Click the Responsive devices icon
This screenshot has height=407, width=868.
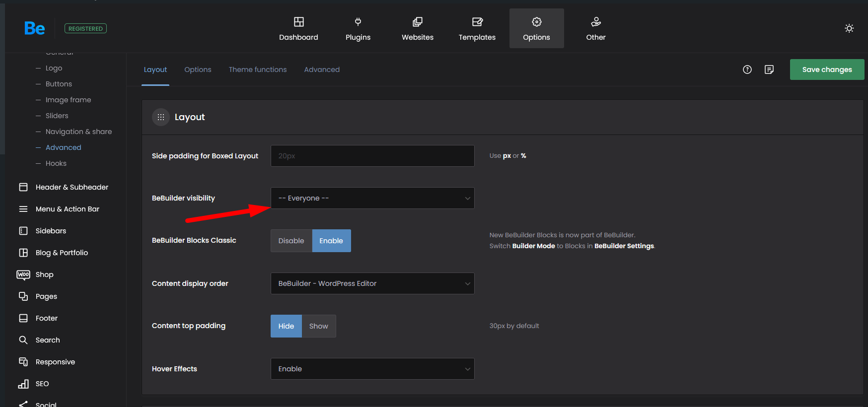click(x=23, y=362)
